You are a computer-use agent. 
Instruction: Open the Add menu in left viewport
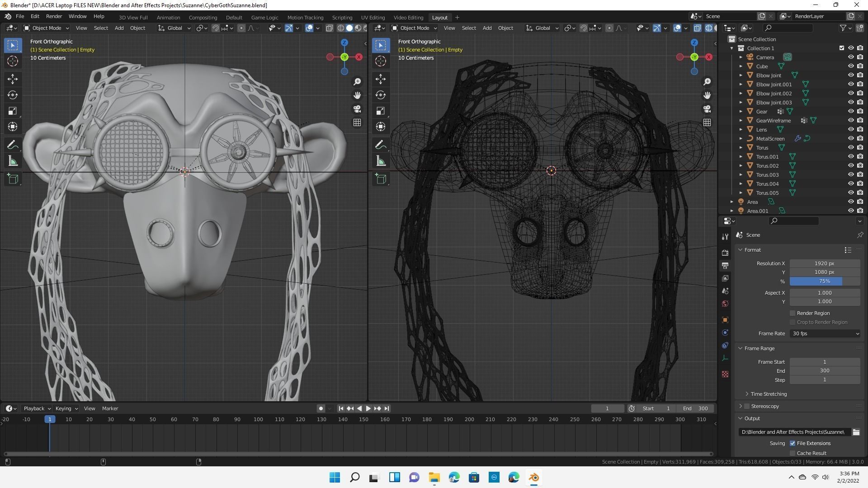click(119, 28)
